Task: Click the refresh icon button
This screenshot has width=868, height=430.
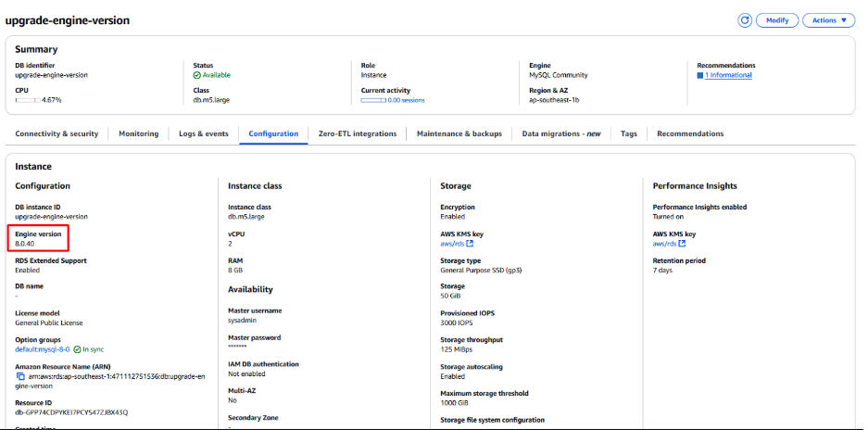Action: (x=745, y=20)
